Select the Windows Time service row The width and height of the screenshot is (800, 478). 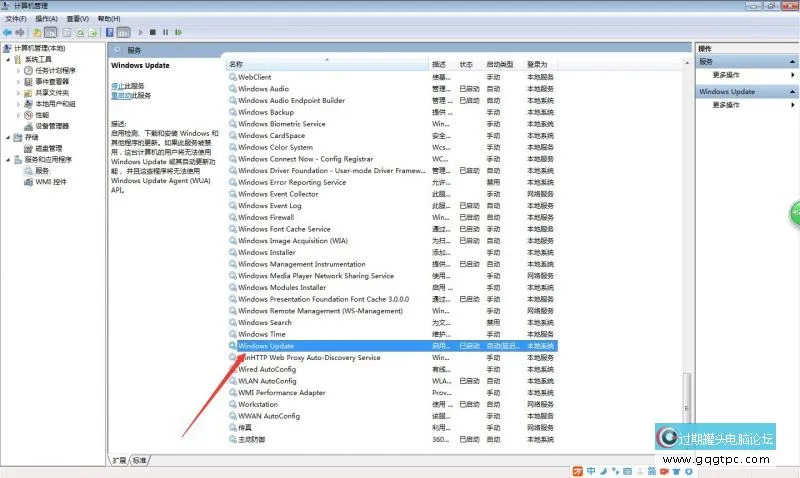pyautogui.click(x=392, y=334)
